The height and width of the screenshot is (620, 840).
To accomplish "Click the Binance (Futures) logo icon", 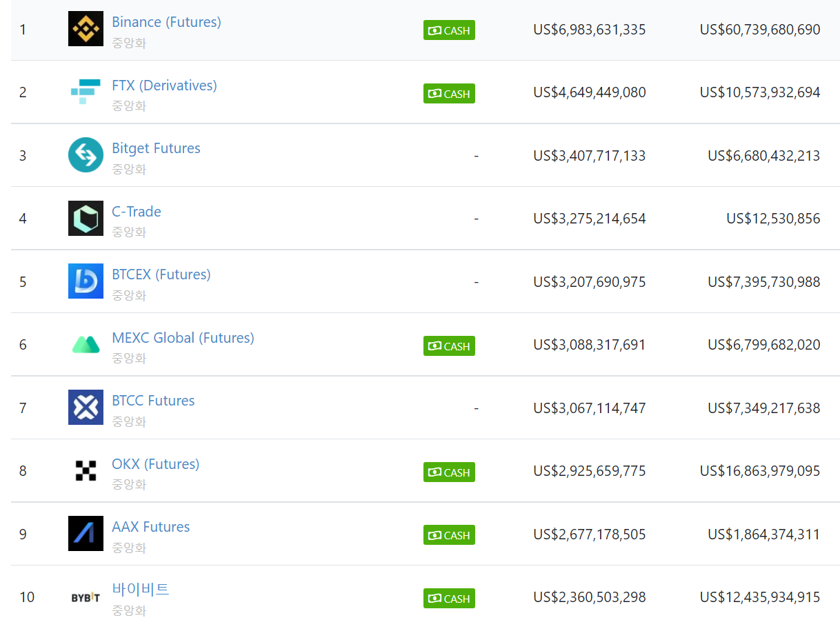I will pyautogui.click(x=86, y=29).
